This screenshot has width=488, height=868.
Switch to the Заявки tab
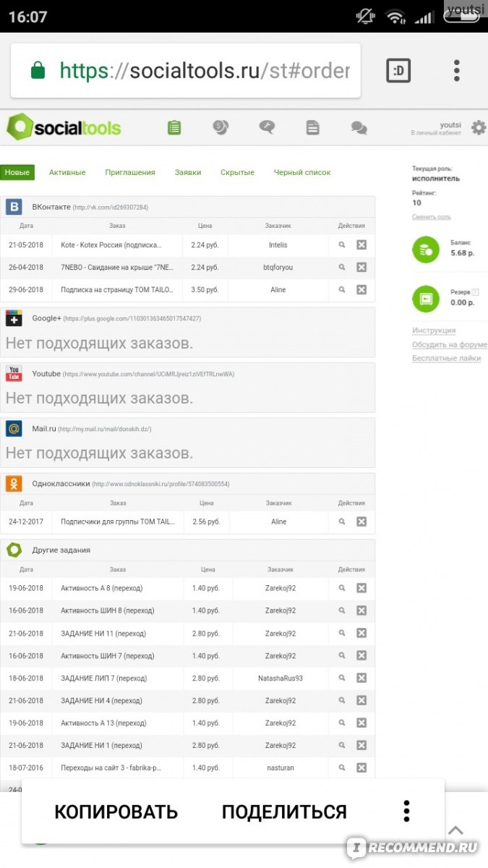pyautogui.click(x=188, y=172)
